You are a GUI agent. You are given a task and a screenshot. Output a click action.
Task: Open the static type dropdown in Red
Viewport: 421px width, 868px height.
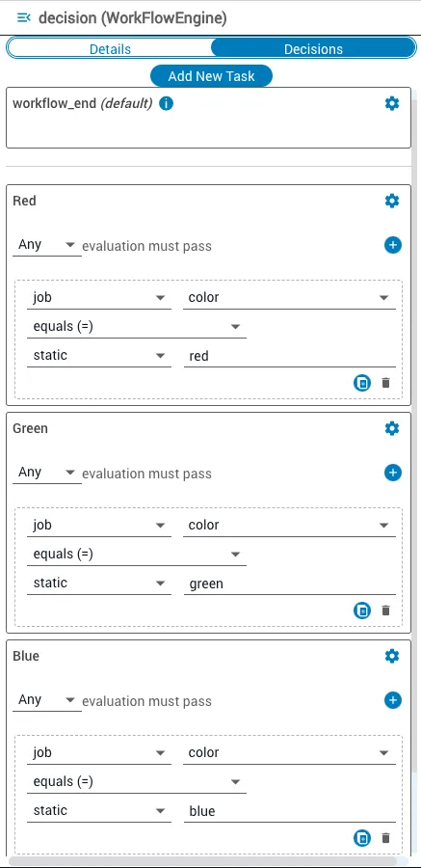99,356
